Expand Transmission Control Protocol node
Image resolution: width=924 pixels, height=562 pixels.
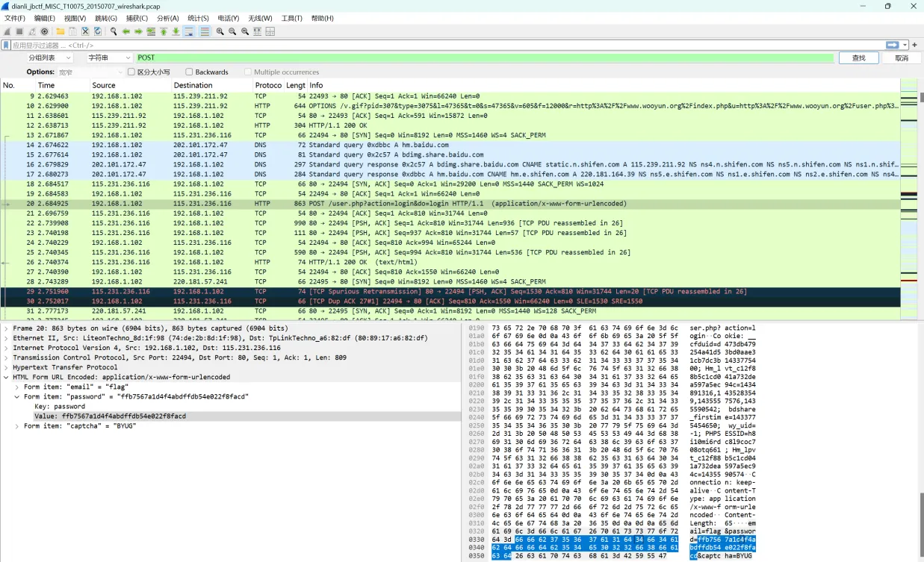[6, 358]
